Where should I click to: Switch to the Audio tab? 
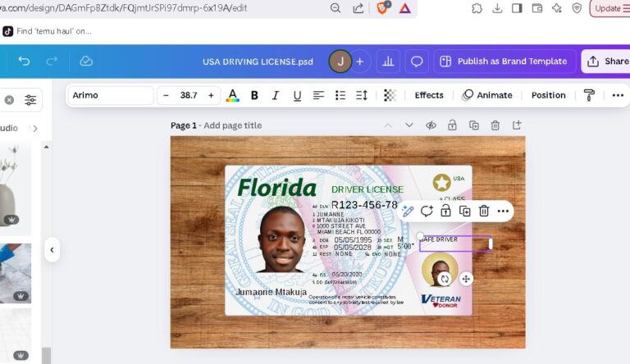9,128
